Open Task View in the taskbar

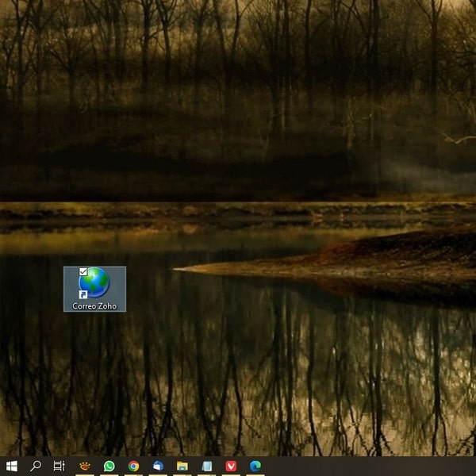point(59,466)
